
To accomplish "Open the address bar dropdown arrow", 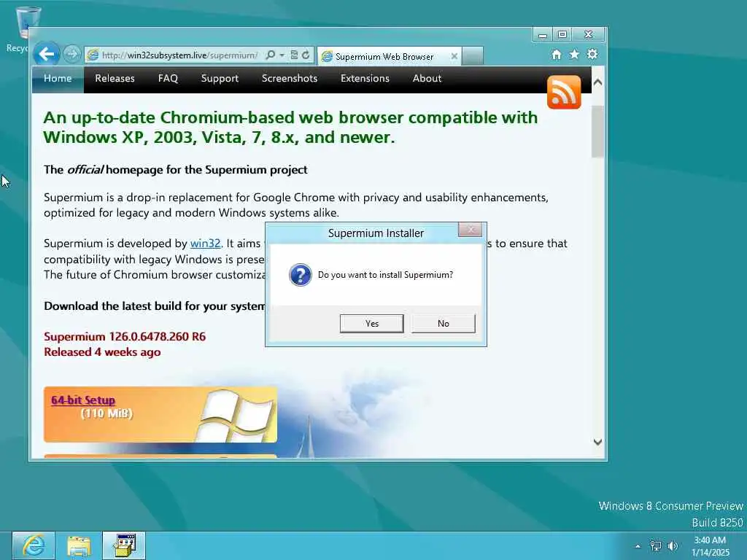I will click(282, 55).
